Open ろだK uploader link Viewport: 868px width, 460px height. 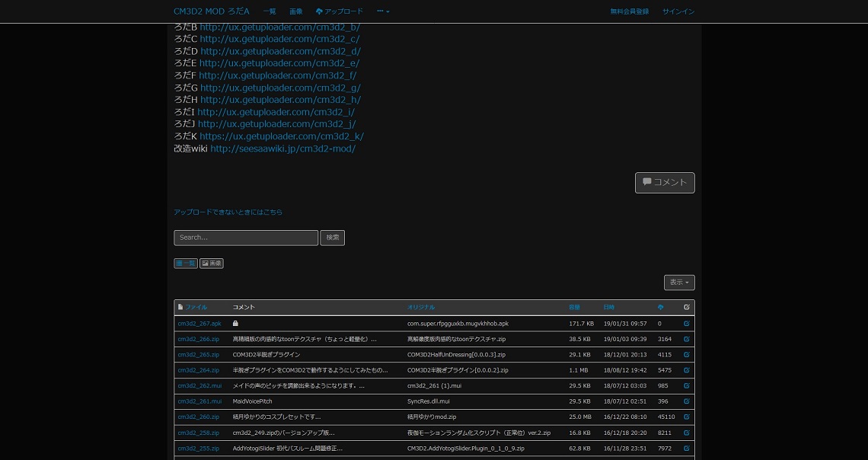pyautogui.click(x=282, y=136)
